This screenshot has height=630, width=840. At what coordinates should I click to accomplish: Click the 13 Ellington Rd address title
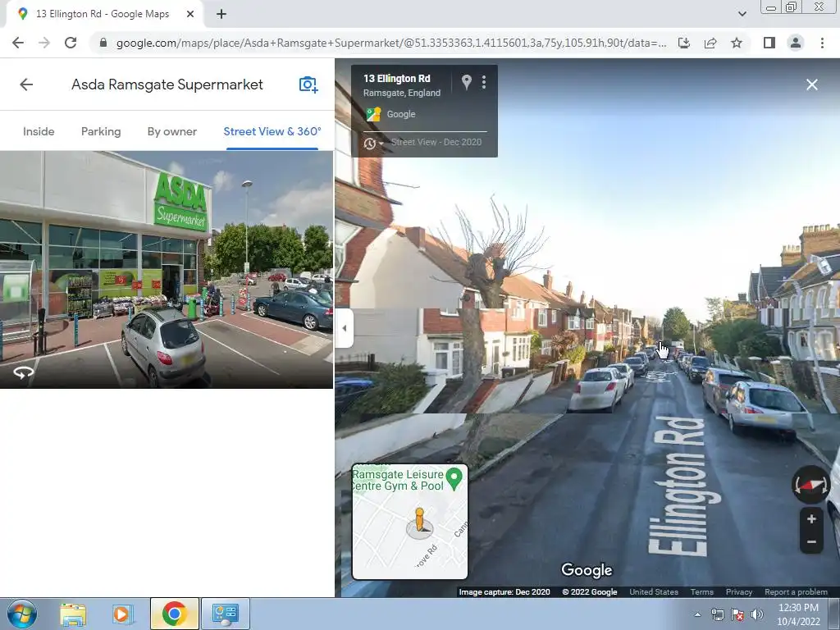(396, 78)
